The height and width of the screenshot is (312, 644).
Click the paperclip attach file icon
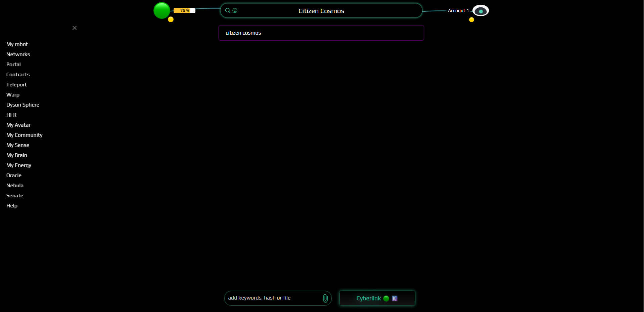pos(325,298)
